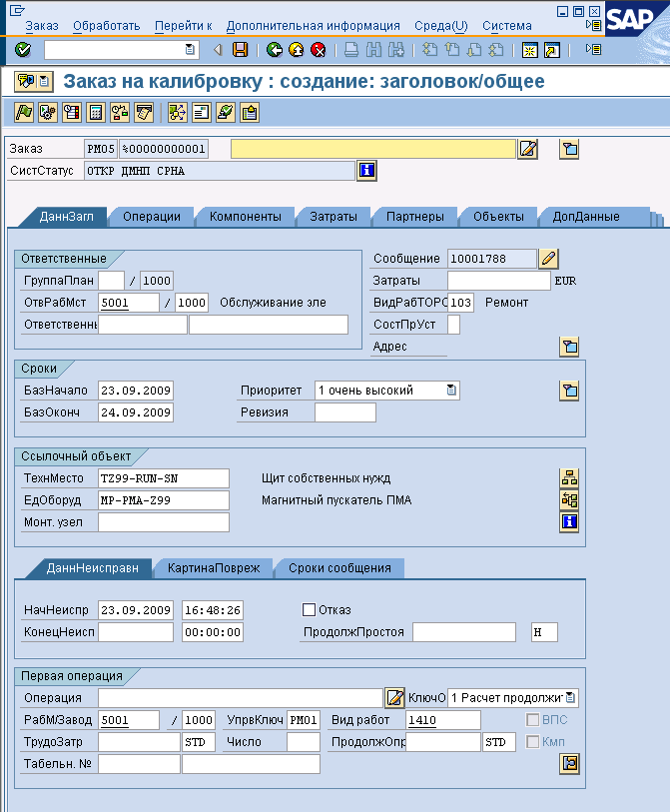
Task: Open the Приоритет dropdown list
Action: (x=451, y=391)
